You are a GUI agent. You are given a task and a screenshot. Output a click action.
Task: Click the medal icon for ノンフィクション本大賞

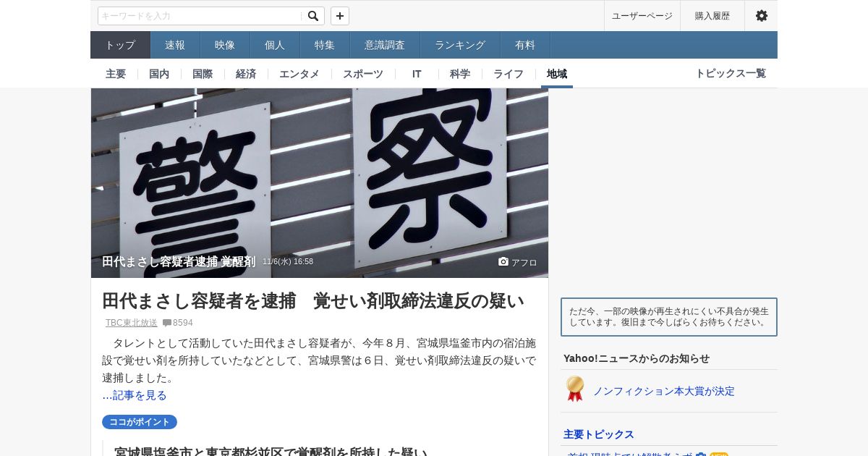(575, 389)
